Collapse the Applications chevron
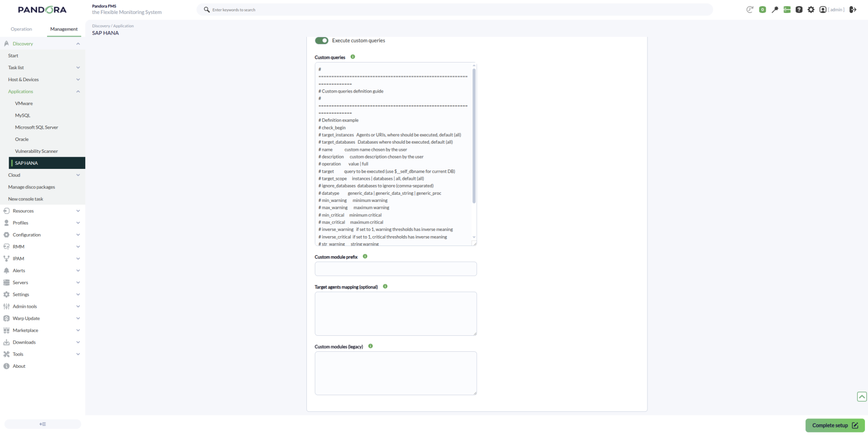The height and width of the screenshot is (435, 868). [78, 91]
